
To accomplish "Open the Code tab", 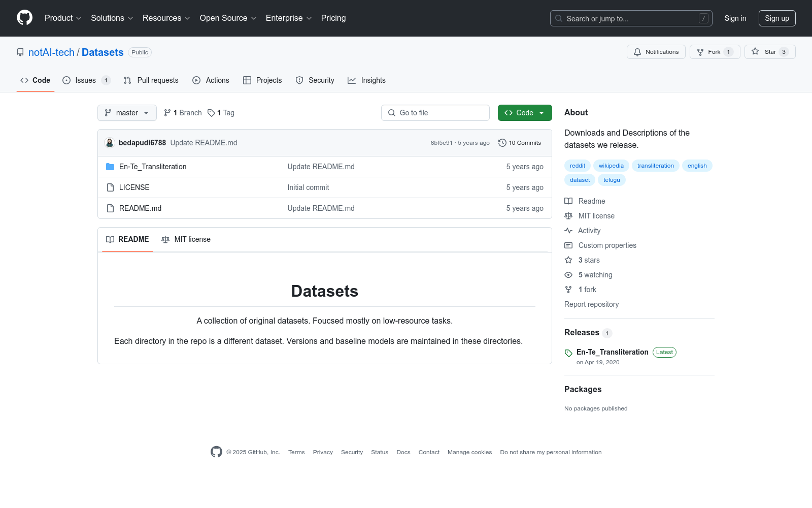I will 36,80.
